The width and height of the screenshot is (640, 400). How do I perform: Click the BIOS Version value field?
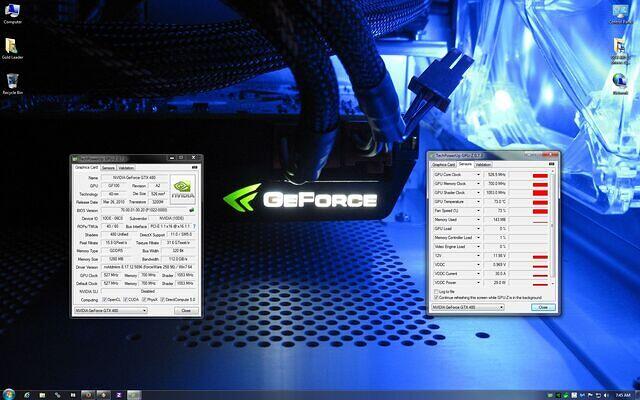point(144,210)
